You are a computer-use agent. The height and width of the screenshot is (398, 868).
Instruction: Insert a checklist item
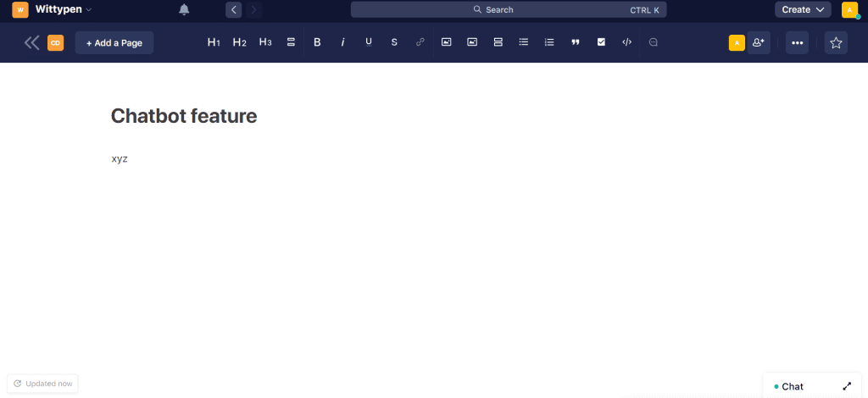pos(601,42)
